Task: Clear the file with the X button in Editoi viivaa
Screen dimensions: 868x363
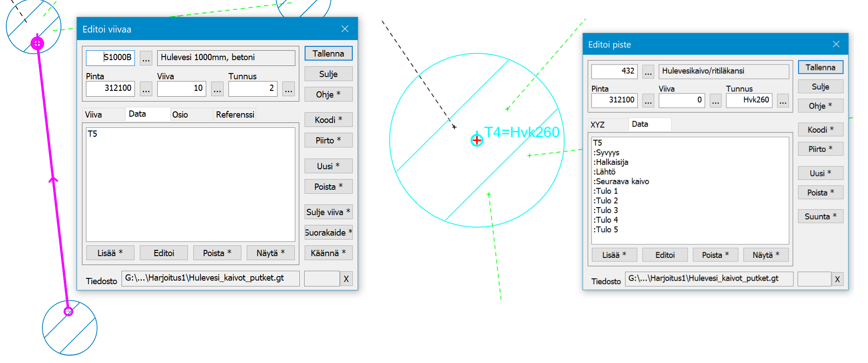Action: [346, 279]
